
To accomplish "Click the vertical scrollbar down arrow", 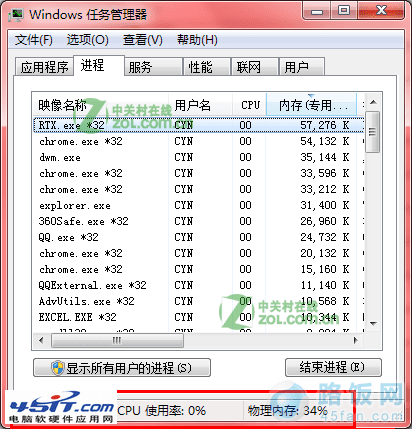I will click(373, 323).
